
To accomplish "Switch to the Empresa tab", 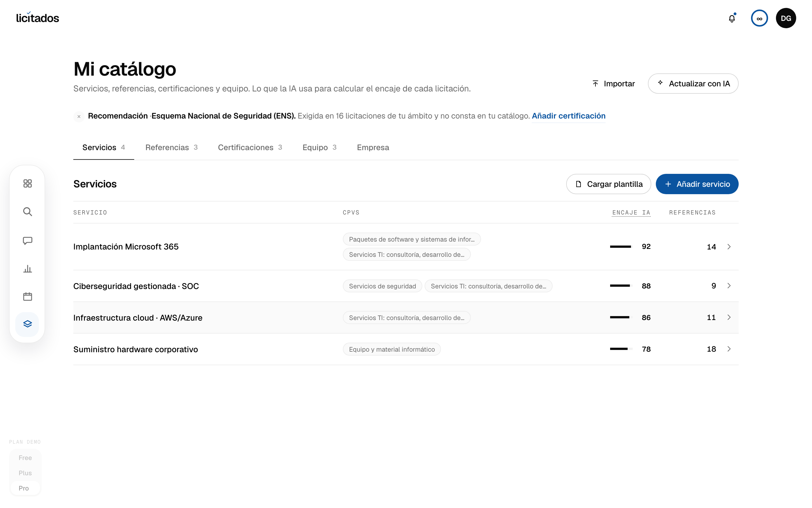I will pyautogui.click(x=373, y=148).
